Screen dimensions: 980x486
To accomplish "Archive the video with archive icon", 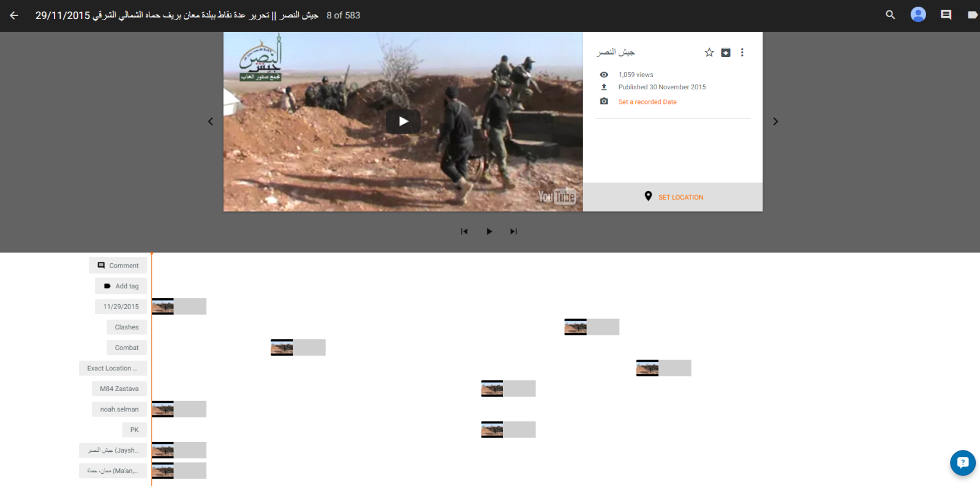I will pyautogui.click(x=725, y=53).
